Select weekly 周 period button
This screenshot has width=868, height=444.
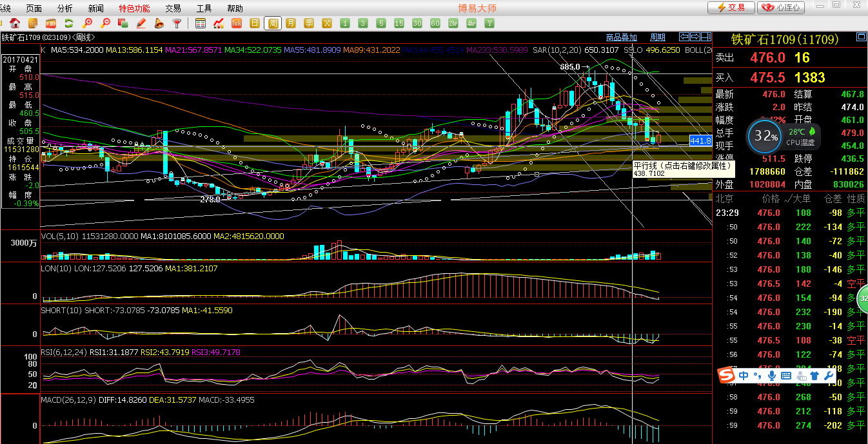coord(273,23)
